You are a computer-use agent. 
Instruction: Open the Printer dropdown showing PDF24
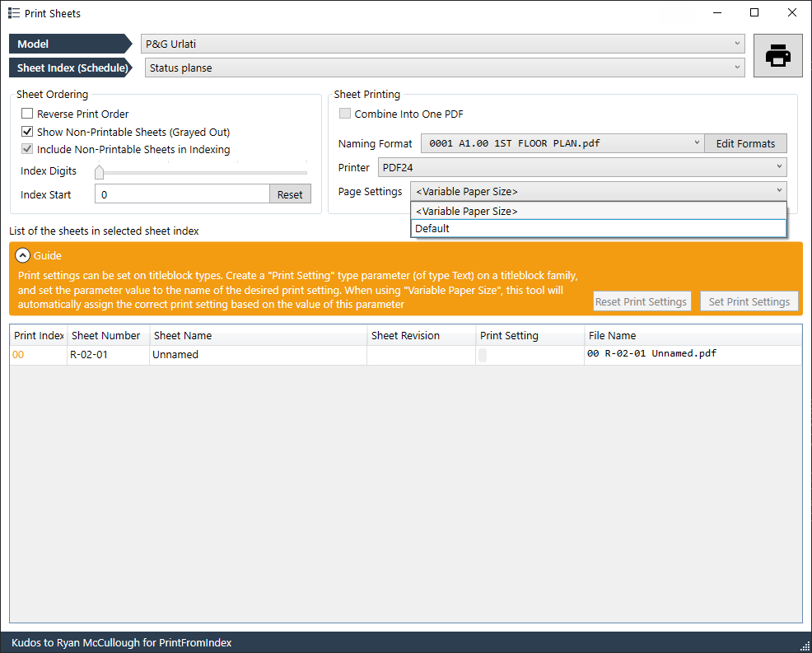(x=582, y=167)
